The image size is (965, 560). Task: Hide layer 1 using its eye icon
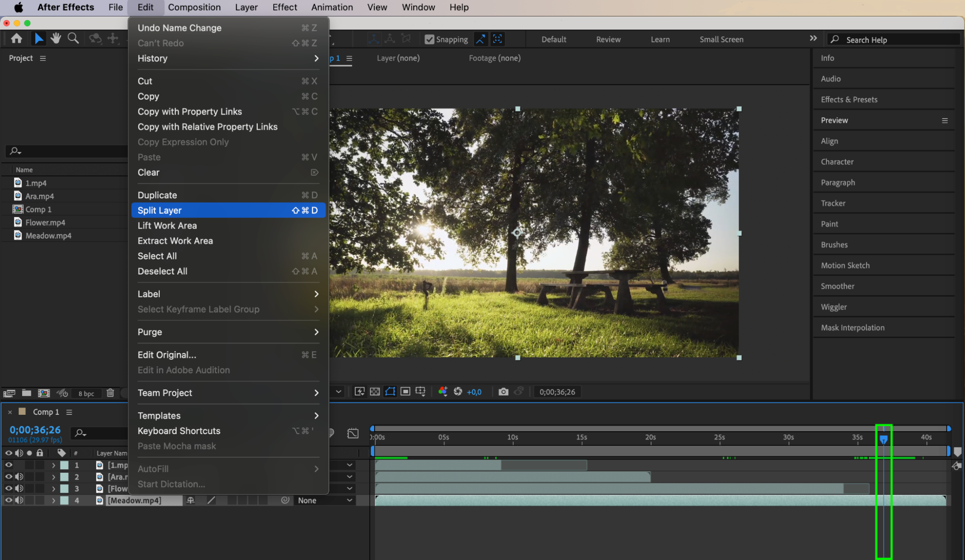click(x=9, y=465)
